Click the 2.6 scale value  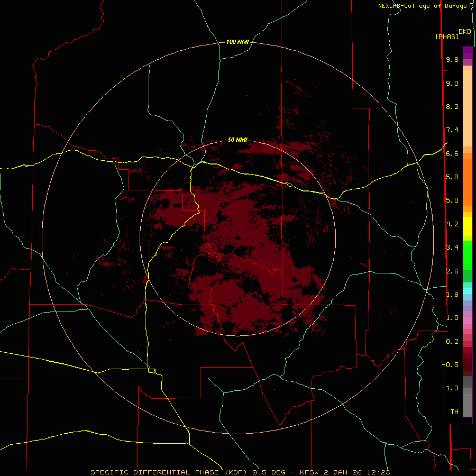point(452,271)
